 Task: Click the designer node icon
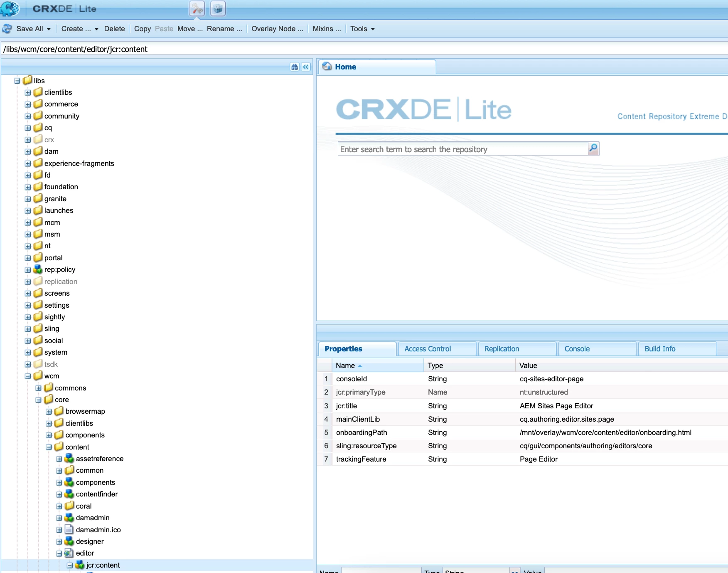point(69,541)
